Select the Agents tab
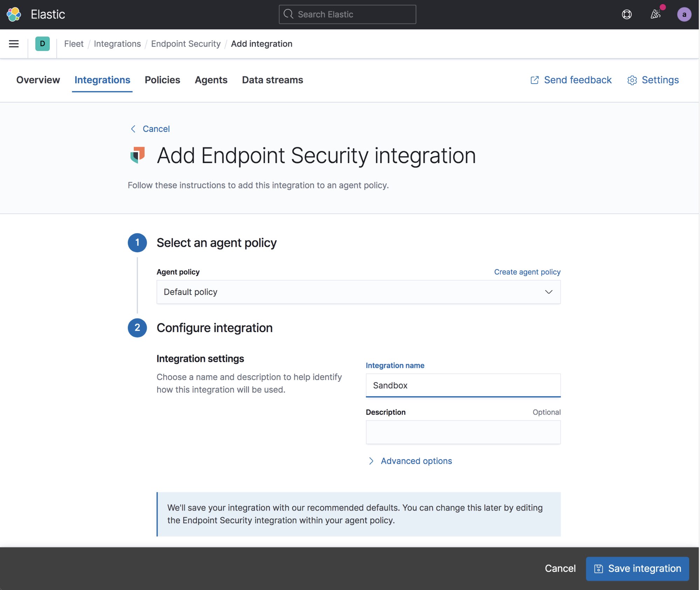Viewport: 700px width, 590px height. pyautogui.click(x=211, y=79)
